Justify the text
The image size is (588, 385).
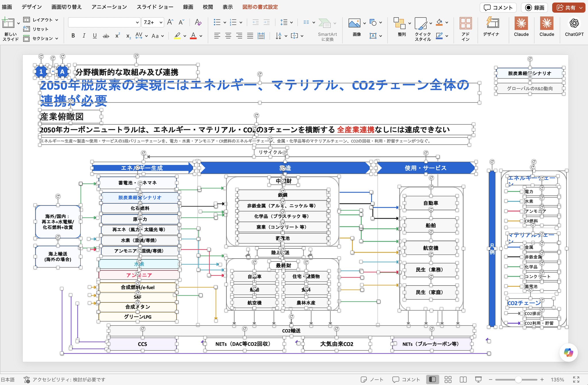tap(250, 36)
